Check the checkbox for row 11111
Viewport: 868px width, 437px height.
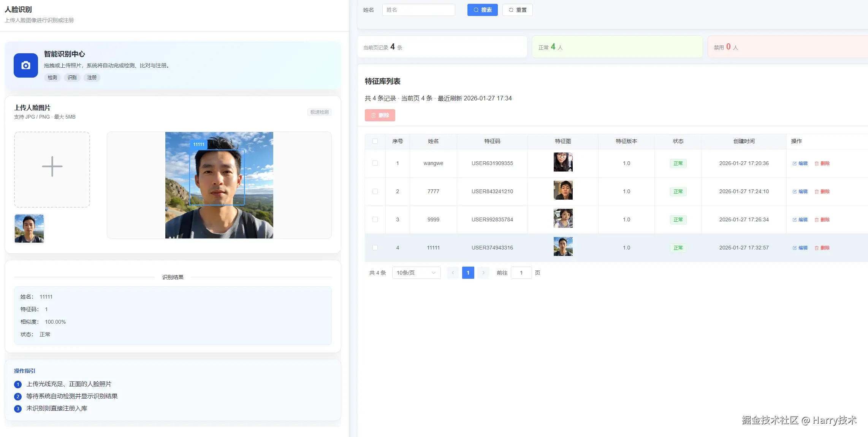click(x=375, y=248)
